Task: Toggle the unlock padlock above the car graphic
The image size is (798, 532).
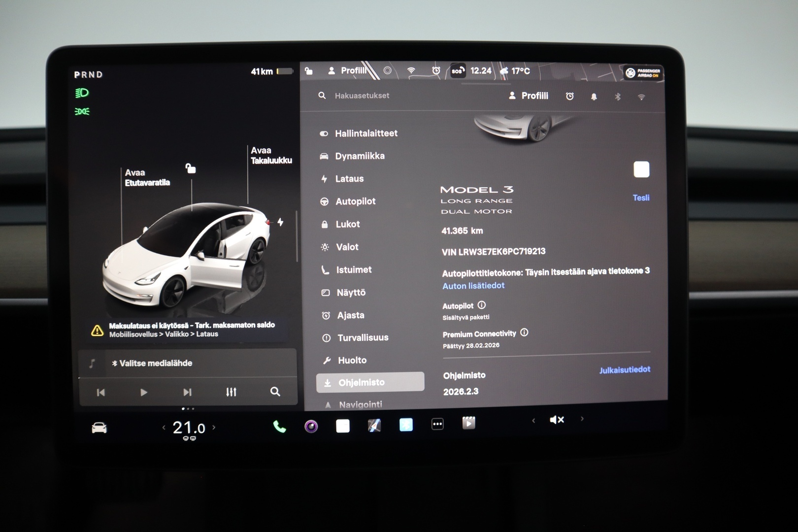Action: coord(191,168)
